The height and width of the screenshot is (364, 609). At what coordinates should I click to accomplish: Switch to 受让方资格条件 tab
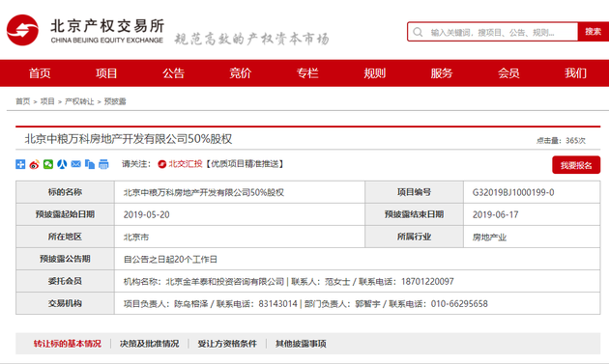tap(227, 344)
